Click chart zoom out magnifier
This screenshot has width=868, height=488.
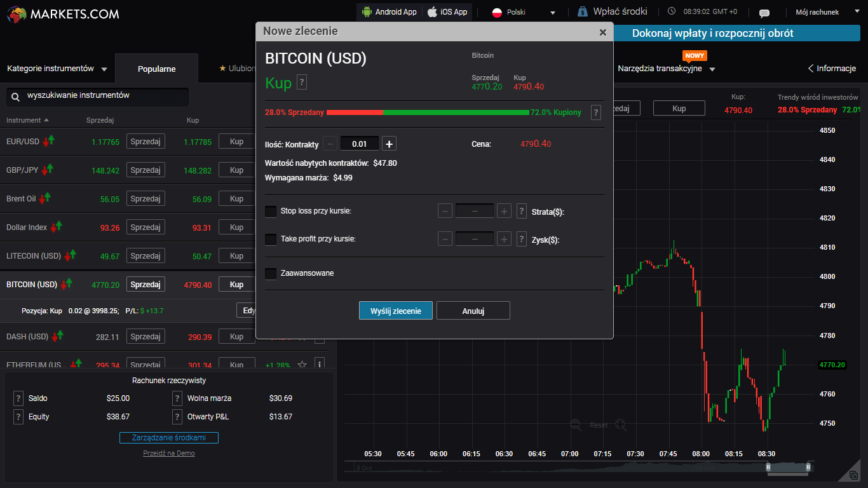point(576,425)
